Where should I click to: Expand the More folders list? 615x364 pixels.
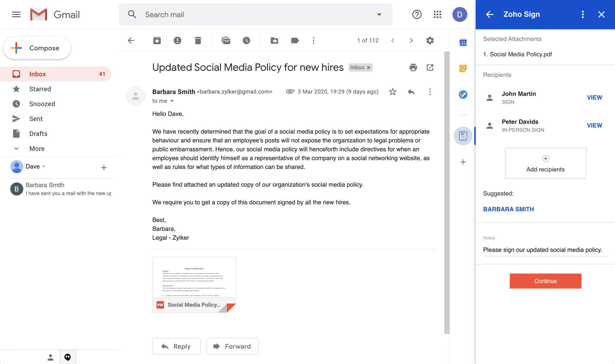[37, 148]
